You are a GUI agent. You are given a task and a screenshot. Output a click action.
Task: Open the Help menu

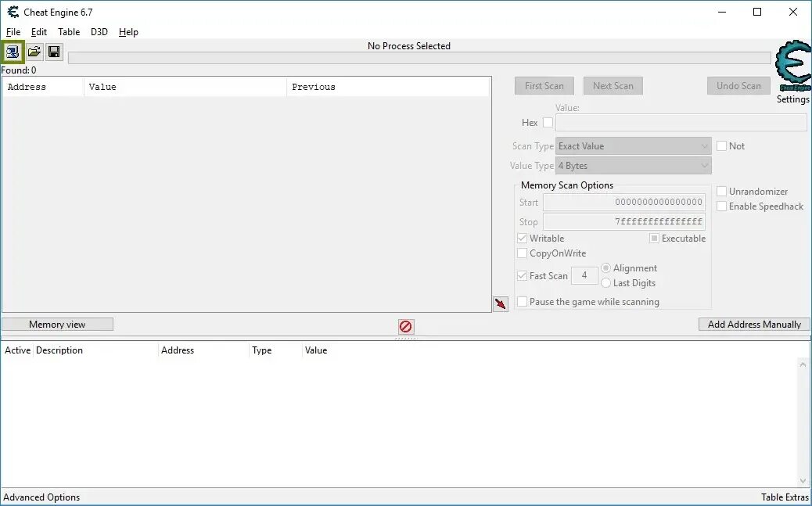(128, 32)
